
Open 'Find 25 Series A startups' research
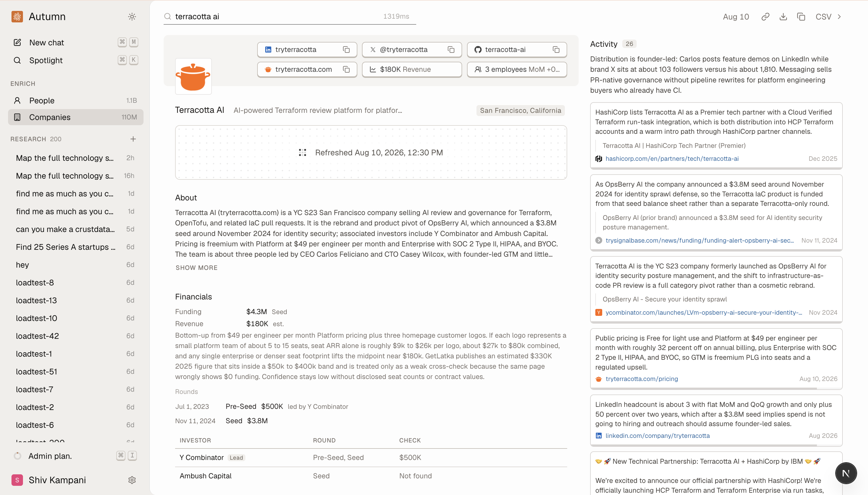coord(75,247)
